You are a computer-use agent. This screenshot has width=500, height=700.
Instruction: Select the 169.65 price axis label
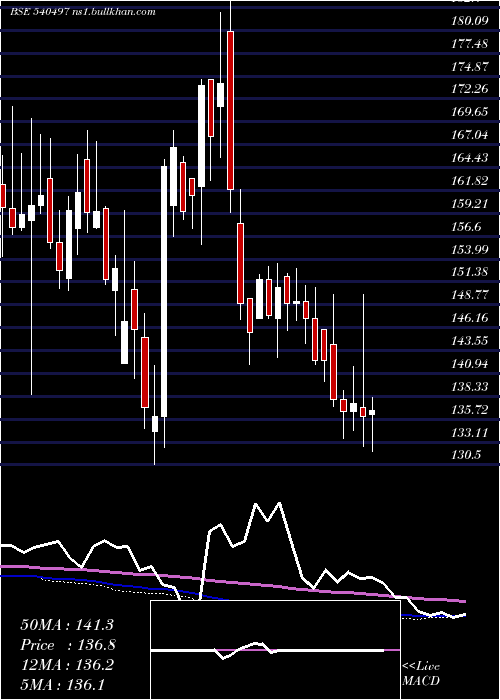pos(471,112)
